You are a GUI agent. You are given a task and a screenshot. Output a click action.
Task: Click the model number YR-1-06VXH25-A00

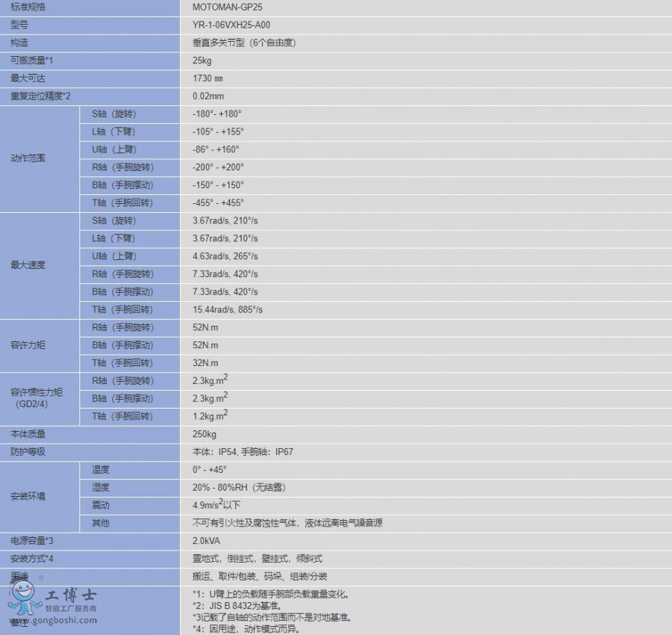(231, 25)
